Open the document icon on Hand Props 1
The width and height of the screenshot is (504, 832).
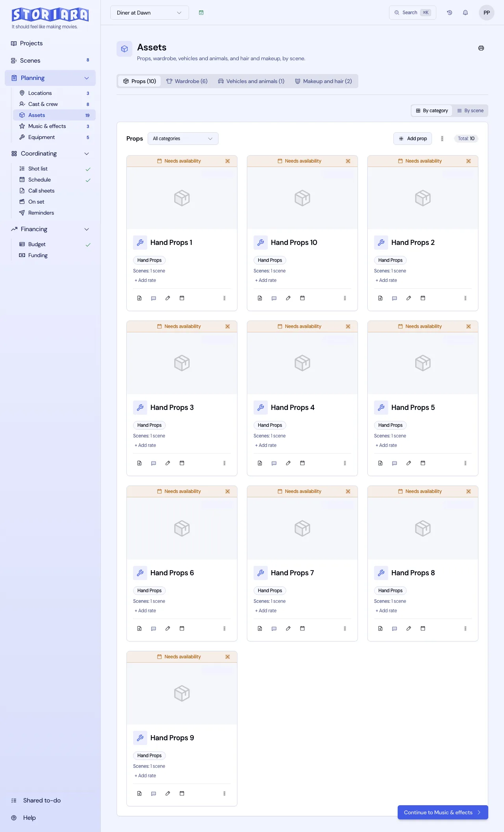coord(139,298)
